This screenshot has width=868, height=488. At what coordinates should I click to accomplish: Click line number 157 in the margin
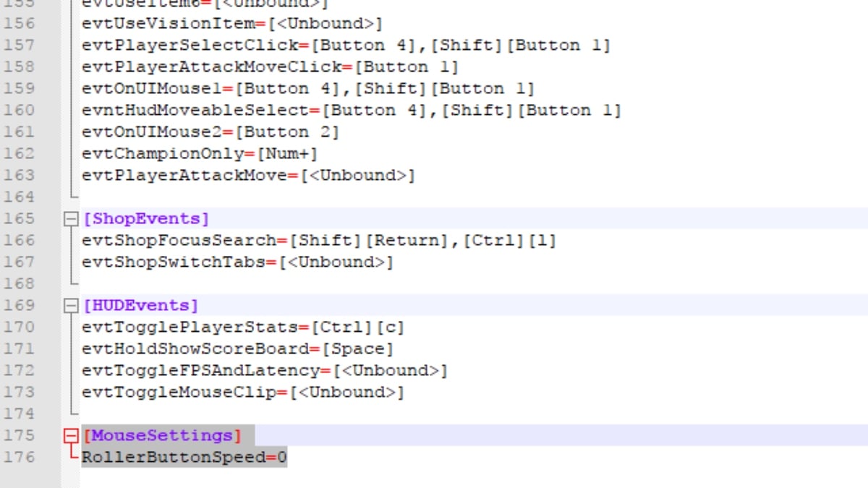[20, 45]
